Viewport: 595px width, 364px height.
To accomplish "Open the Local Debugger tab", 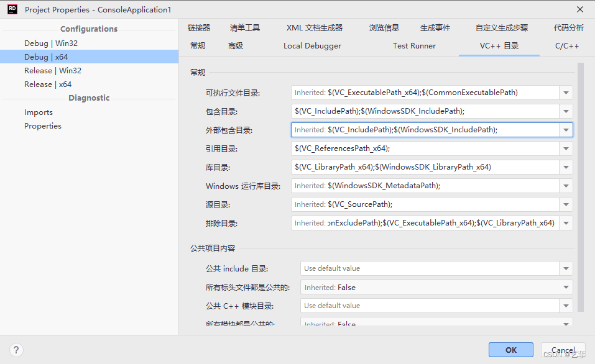I will (x=312, y=46).
